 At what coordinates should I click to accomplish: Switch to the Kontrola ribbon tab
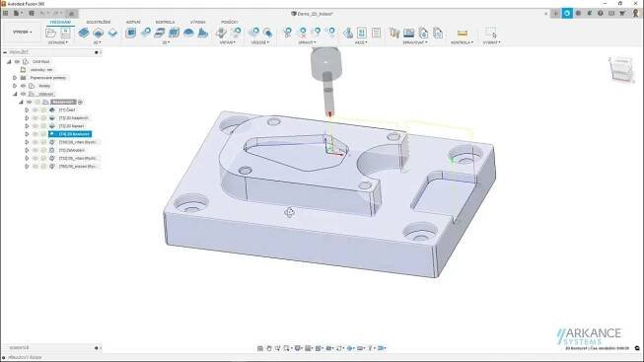(165, 22)
